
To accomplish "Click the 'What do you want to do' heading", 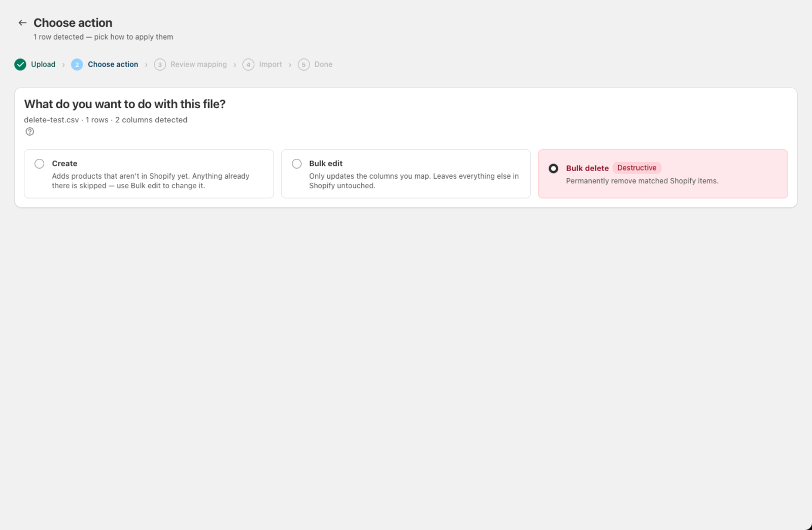I will 125,104.
